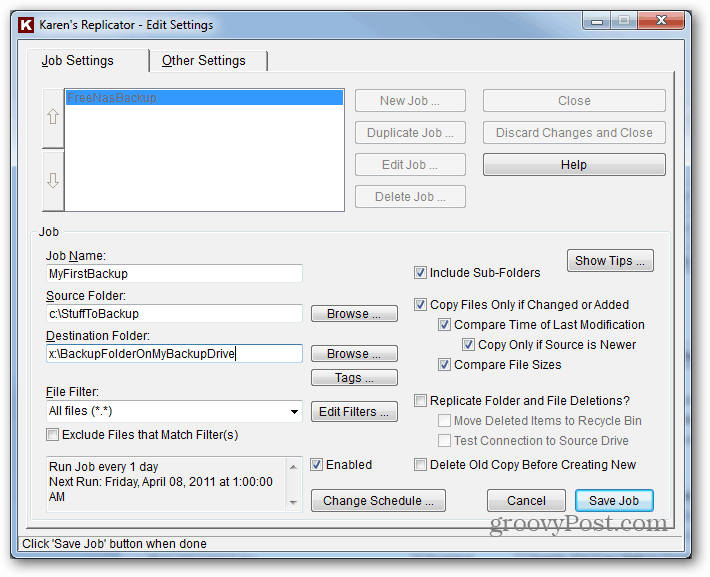Click the schedule description text
The image size is (710, 577).
tap(161, 482)
